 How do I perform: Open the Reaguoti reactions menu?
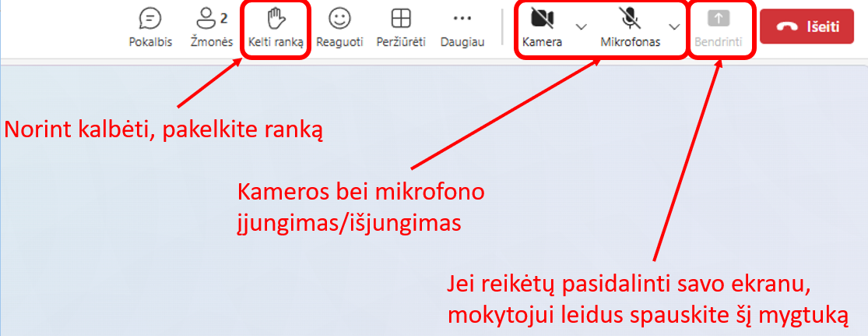coord(339,28)
